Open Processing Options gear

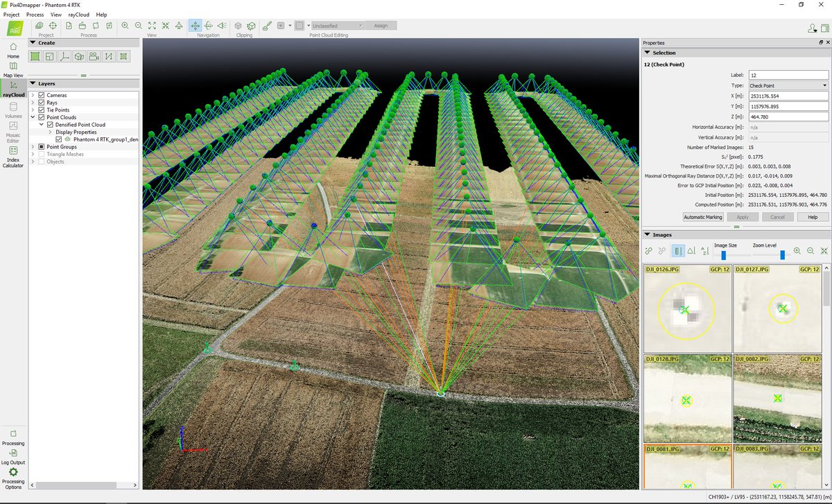point(13,477)
